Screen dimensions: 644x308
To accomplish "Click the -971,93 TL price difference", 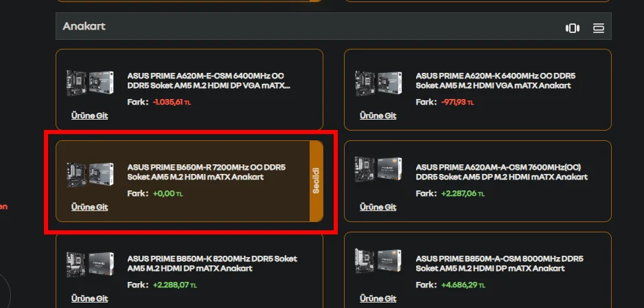I will pyautogui.click(x=457, y=102).
